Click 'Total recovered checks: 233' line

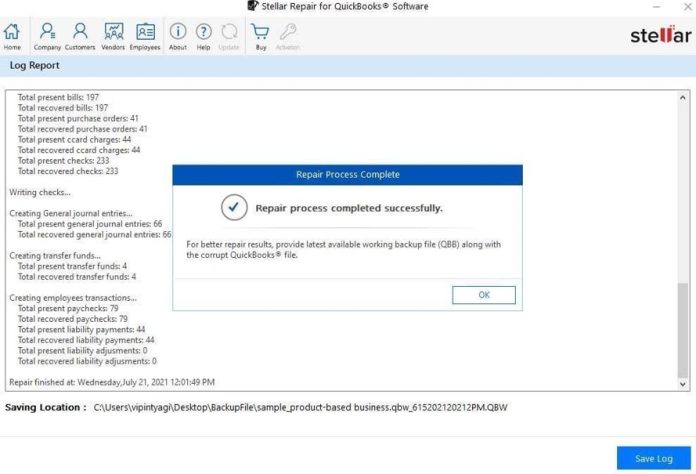coord(68,171)
